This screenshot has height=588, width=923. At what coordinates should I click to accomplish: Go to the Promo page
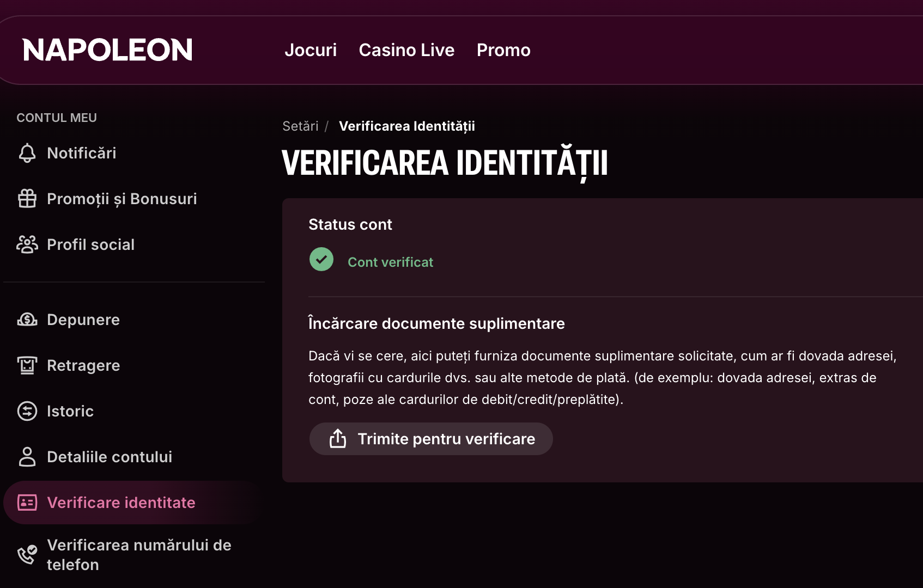[503, 50]
